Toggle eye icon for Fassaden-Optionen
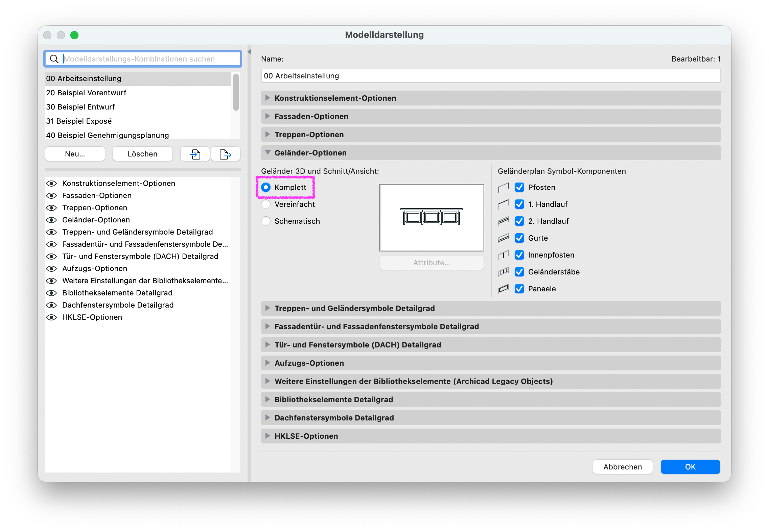769x532 pixels. (51, 196)
